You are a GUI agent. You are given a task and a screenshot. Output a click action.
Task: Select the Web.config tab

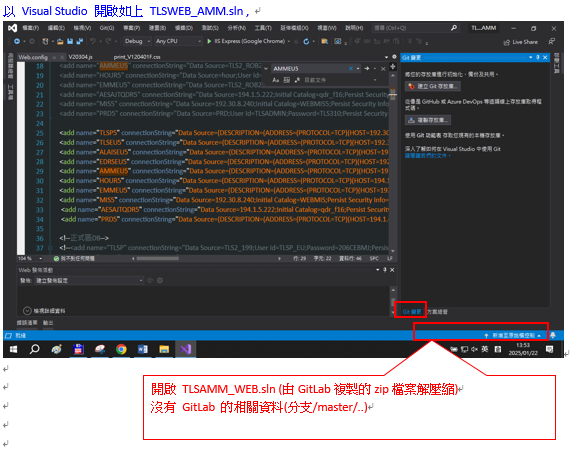33,57
